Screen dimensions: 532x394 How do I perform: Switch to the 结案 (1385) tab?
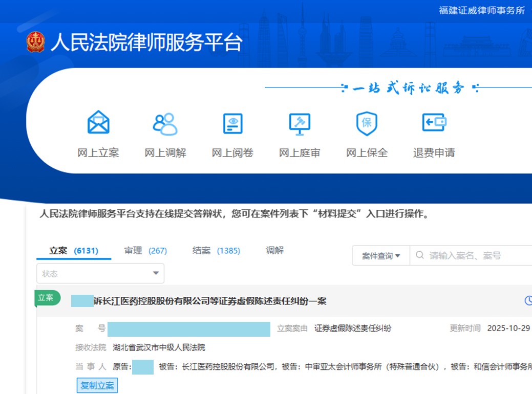click(x=216, y=251)
